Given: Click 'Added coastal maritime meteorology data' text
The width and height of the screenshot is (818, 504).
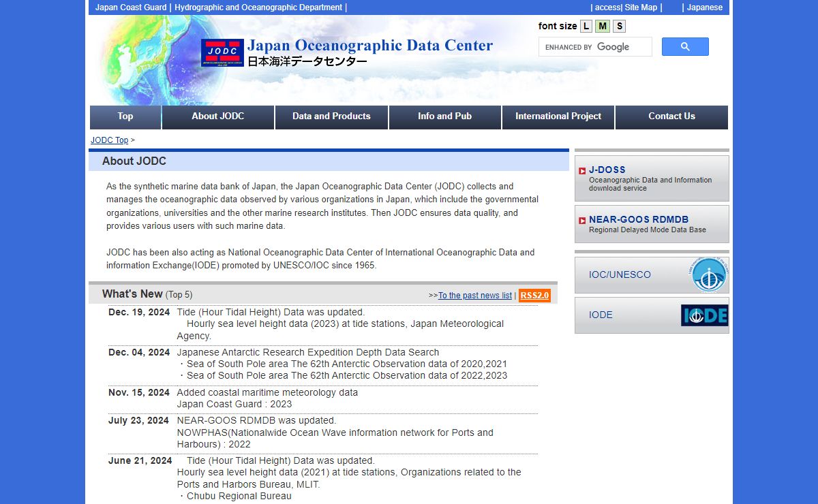Looking at the screenshot, I should (267, 392).
